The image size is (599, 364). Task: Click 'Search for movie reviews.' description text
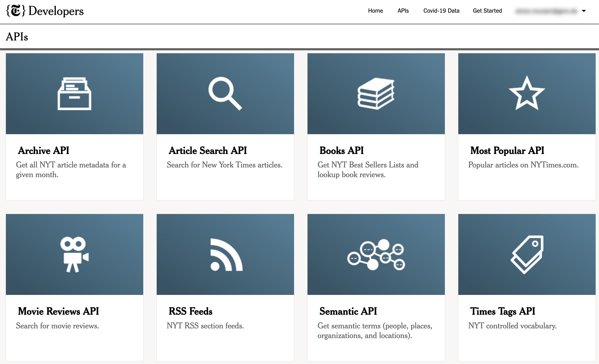tap(58, 326)
